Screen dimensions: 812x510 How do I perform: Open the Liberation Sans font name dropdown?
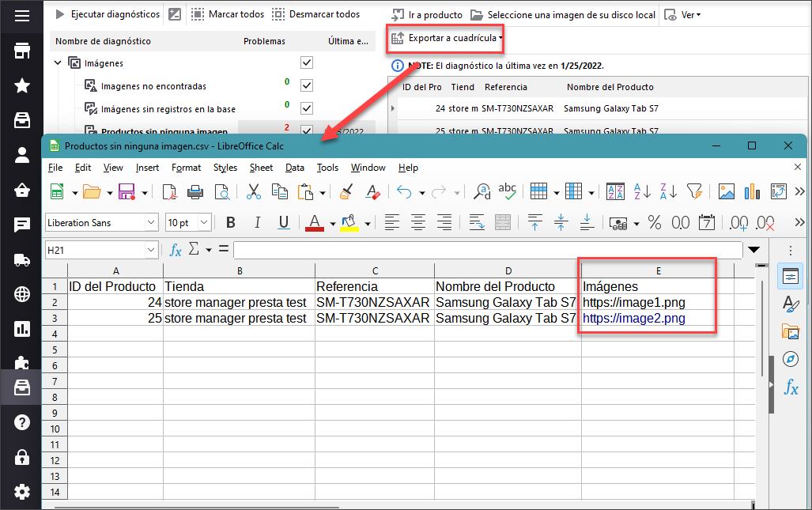click(151, 223)
